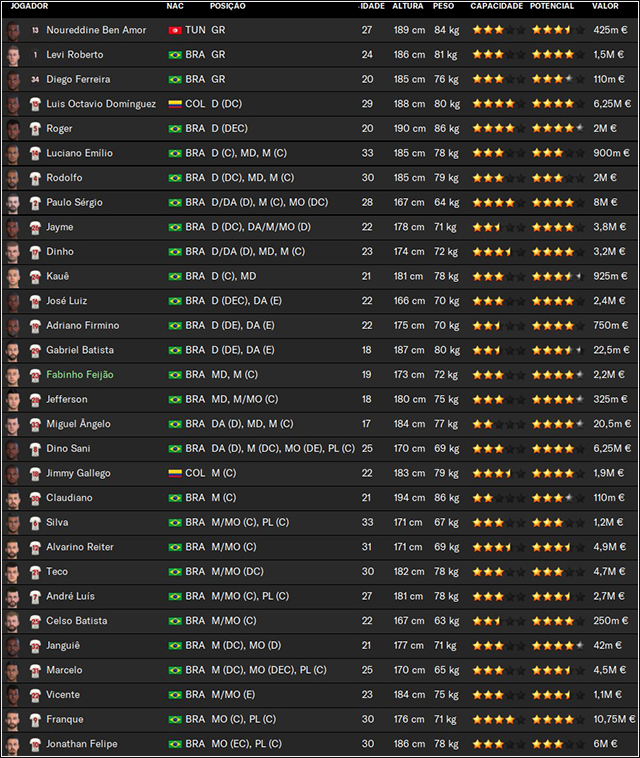
Task: Sort by the PESO column header
Action: coord(443,6)
